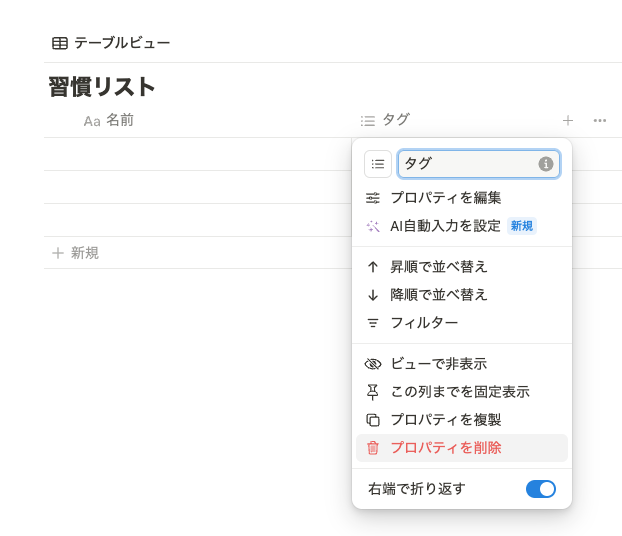Click the trash icon for プロパティを削除

(x=373, y=448)
